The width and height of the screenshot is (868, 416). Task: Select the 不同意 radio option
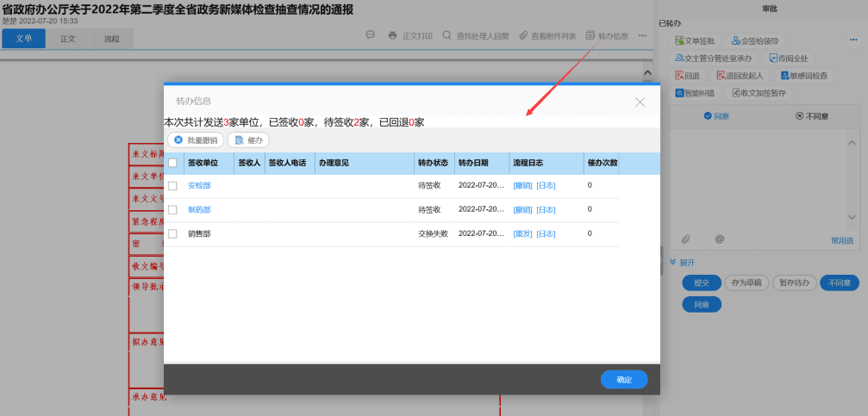click(x=811, y=116)
